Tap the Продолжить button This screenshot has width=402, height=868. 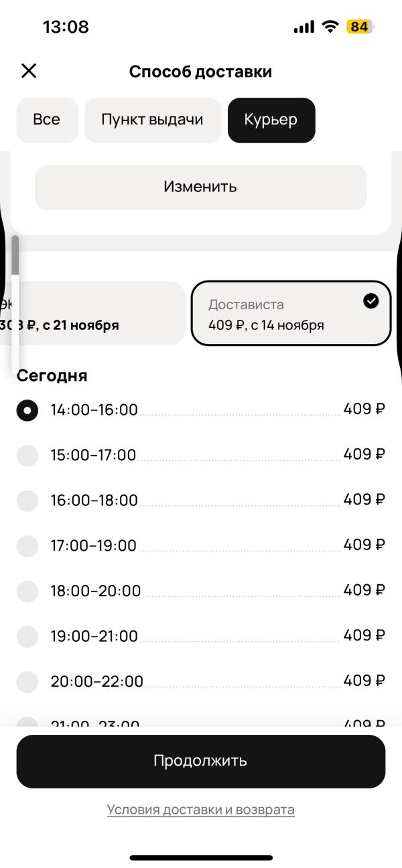[x=200, y=761]
